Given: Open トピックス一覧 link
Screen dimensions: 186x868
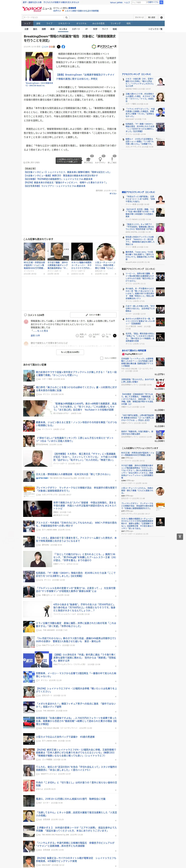Looking at the screenshot, I should coord(155,29).
